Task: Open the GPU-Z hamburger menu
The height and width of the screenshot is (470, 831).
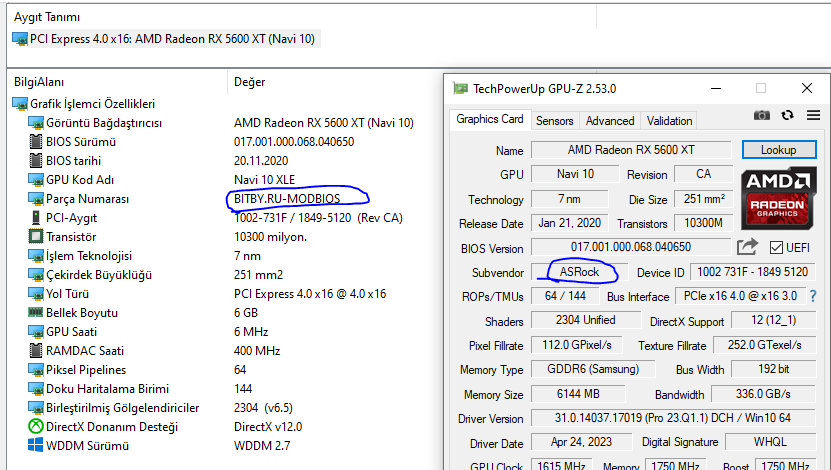Action: (x=814, y=115)
